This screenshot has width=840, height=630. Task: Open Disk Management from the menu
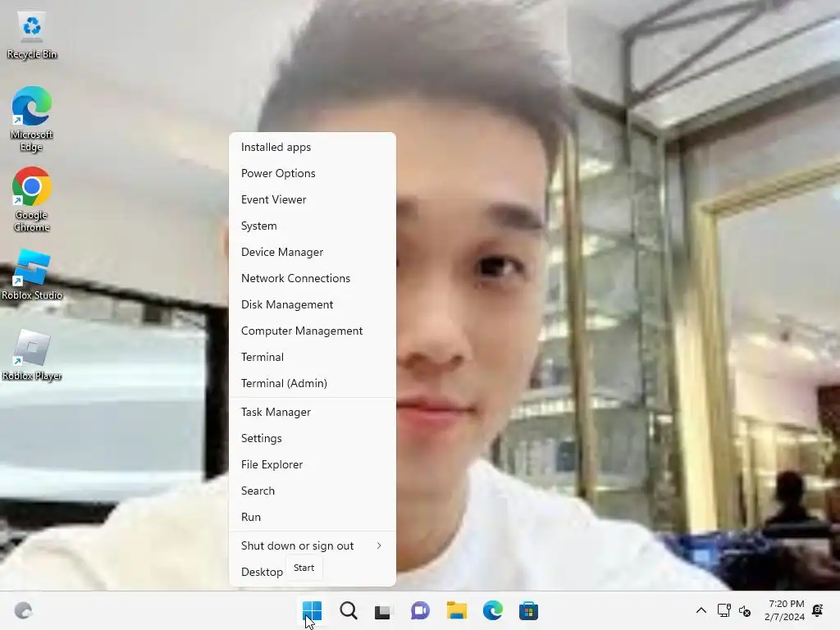[x=313, y=305]
